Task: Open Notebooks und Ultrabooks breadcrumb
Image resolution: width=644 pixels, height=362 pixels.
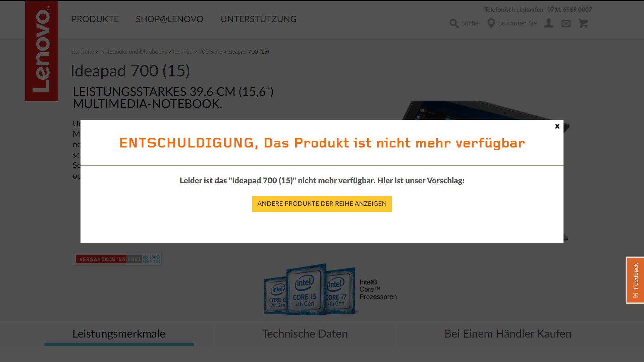Action: click(x=133, y=52)
